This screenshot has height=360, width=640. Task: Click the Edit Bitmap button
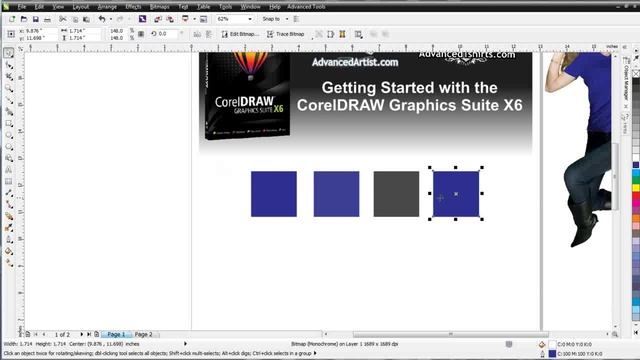[x=240, y=34]
